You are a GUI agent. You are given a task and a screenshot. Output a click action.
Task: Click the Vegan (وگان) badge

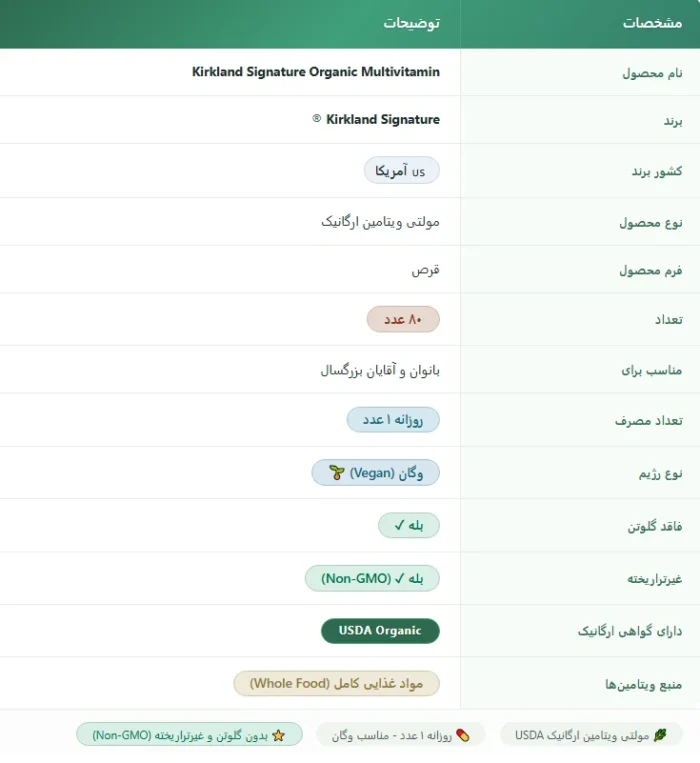point(376,472)
